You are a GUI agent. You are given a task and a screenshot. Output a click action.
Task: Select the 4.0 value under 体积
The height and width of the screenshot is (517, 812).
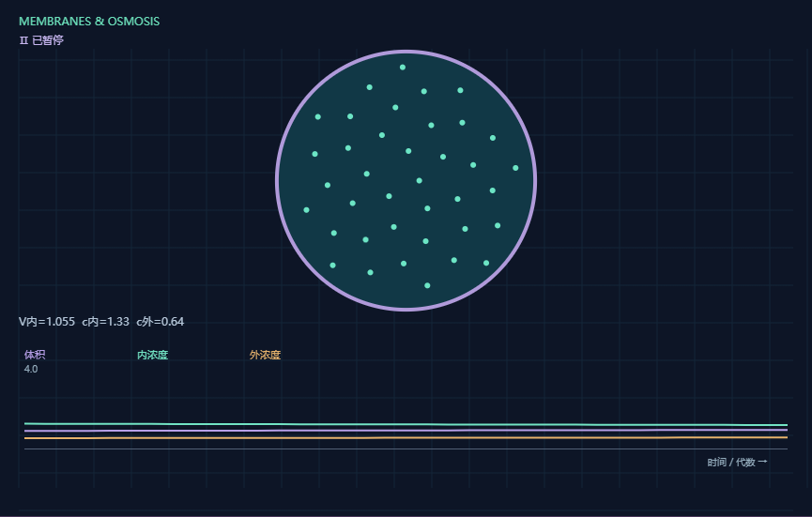(x=31, y=369)
